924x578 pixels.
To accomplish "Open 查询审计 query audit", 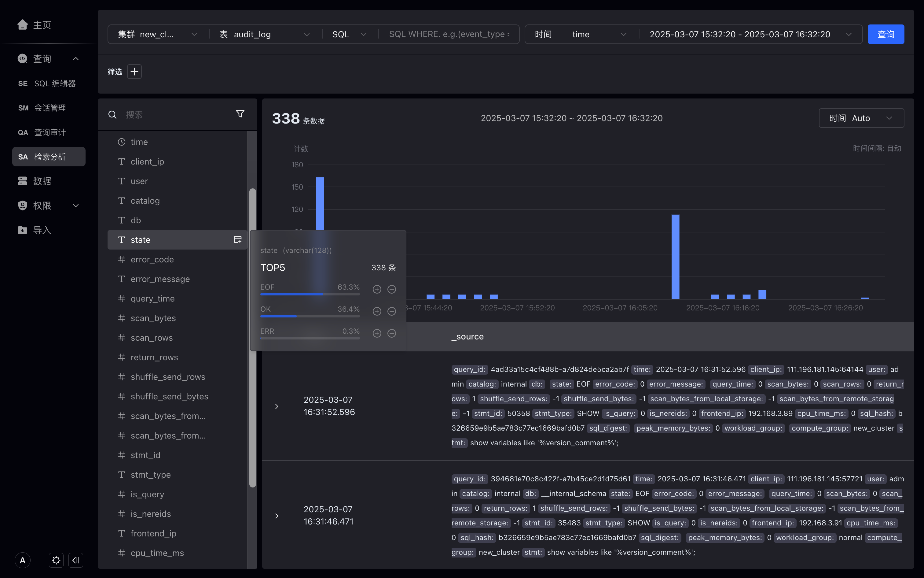I will (49, 132).
